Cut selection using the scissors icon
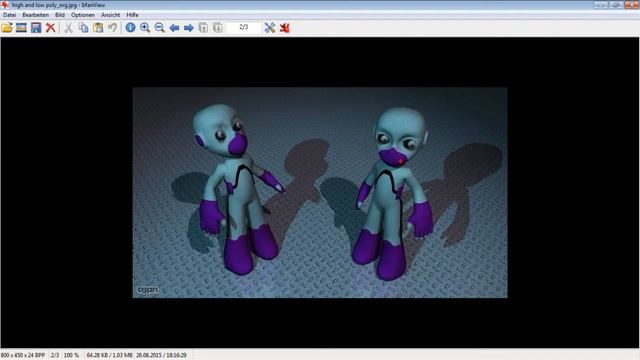 (x=69, y=28)
